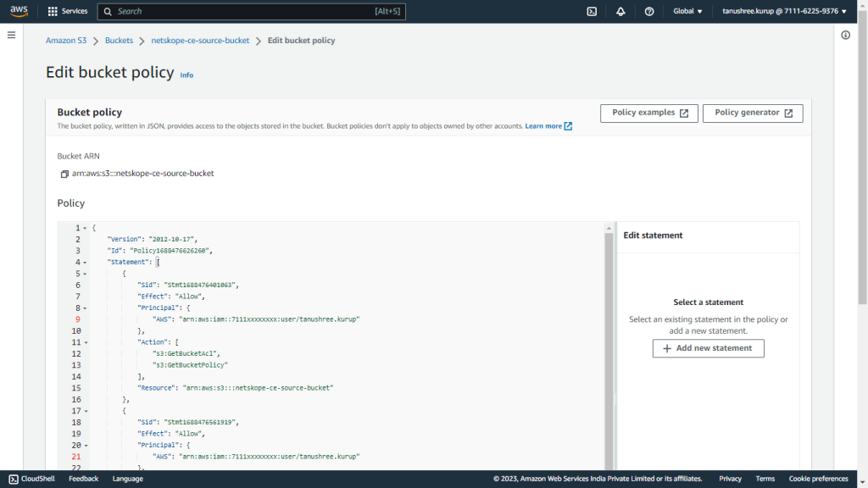Viewport: 868px width, 488px height.
Task: Click the "Effect": "Allow" on line 19
Action: (171, 434)
